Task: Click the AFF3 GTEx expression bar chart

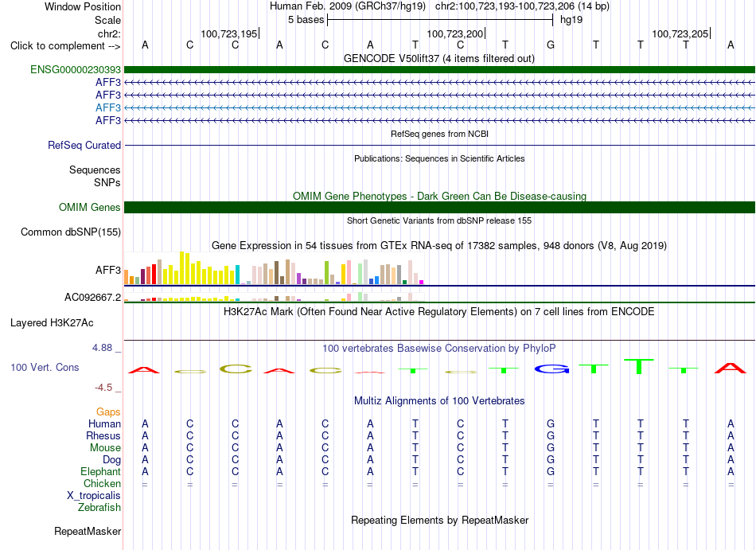Action: (x=275, y=268)
